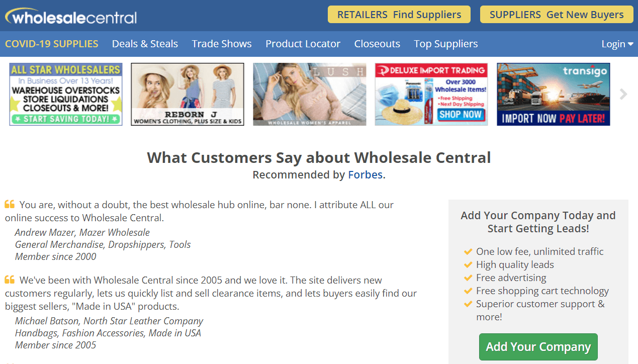Click the Login dropdown arrow
This screenshot has width=638, height=364.
pos(630,45)
